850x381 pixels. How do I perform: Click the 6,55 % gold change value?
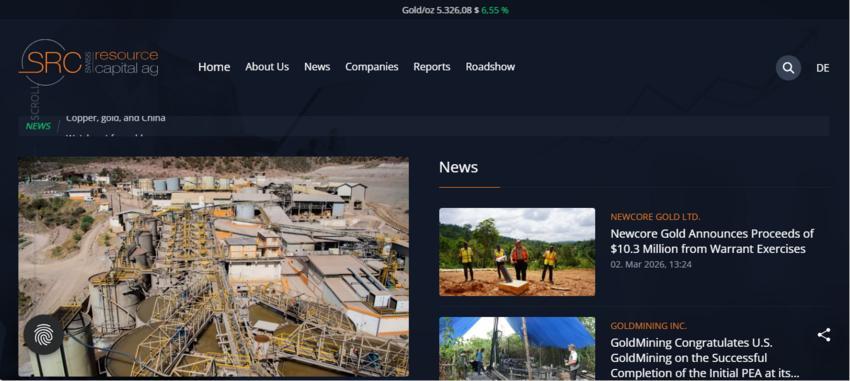coord(495,10)
